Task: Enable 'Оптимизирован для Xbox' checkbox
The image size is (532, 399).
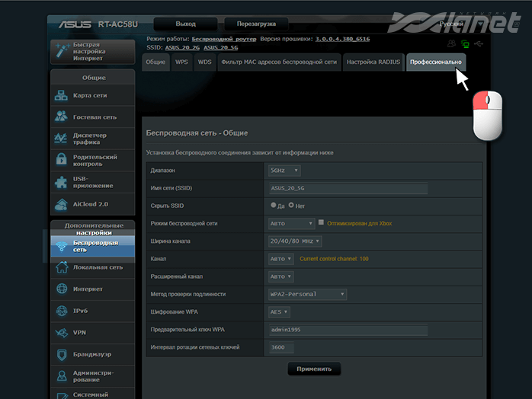Action: pos(322,223)
